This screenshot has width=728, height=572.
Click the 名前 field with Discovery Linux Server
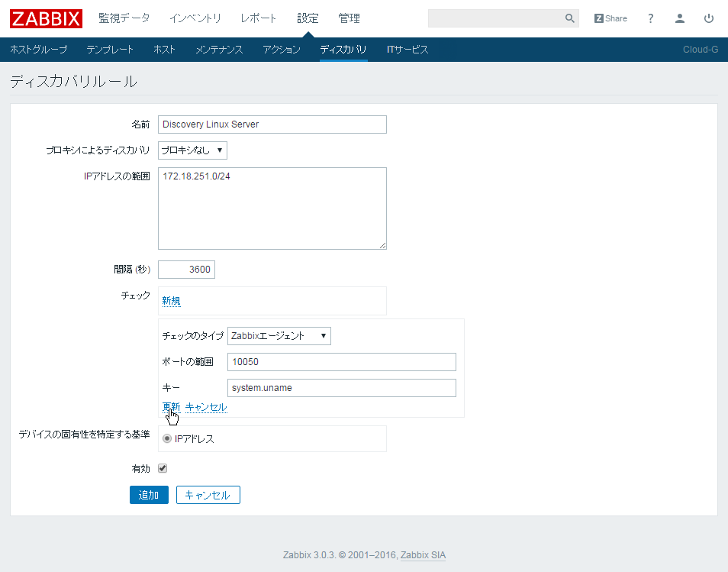[x=272, y=124]
